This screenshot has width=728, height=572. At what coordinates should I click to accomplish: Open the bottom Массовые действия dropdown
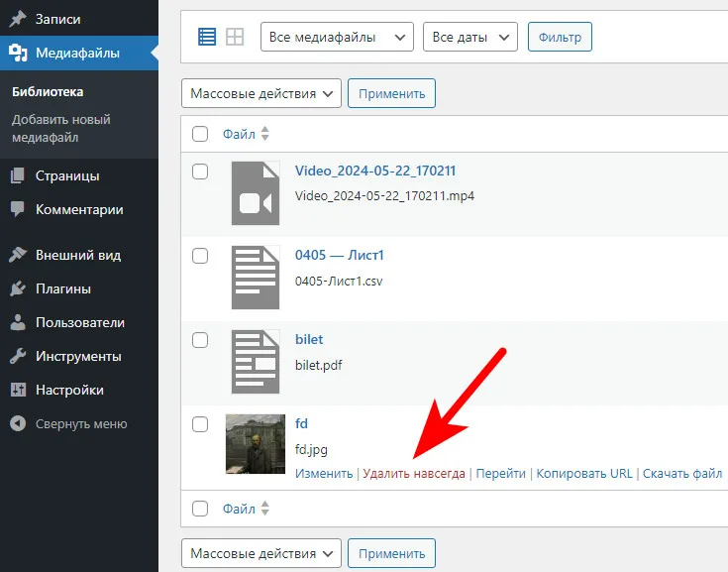pos(261,553)
